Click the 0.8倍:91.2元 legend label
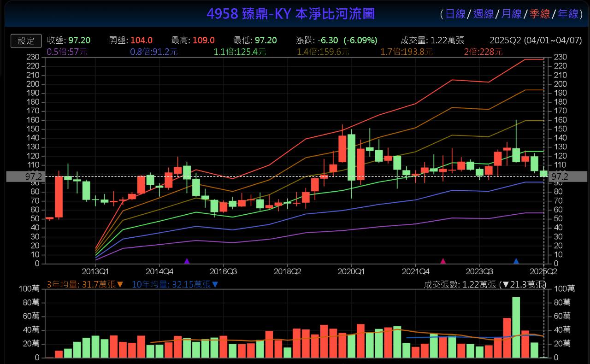The image size is (590, 364). 154,52
